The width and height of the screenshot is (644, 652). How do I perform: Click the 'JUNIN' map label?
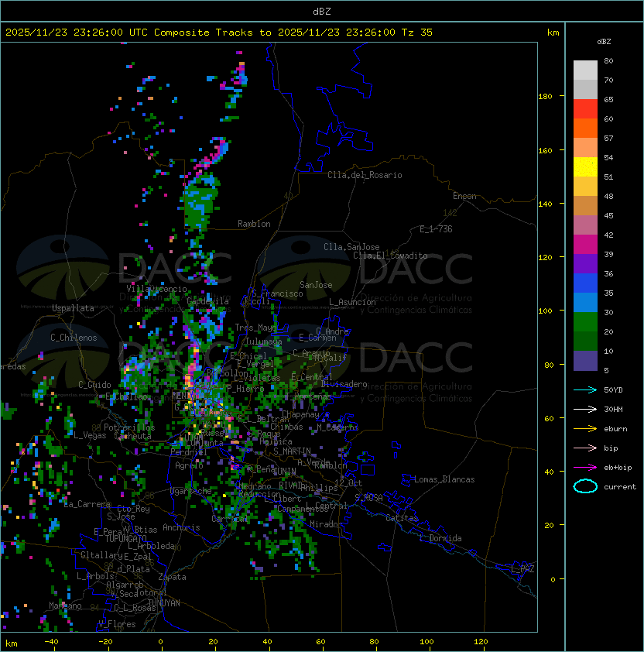click(285, 471)
